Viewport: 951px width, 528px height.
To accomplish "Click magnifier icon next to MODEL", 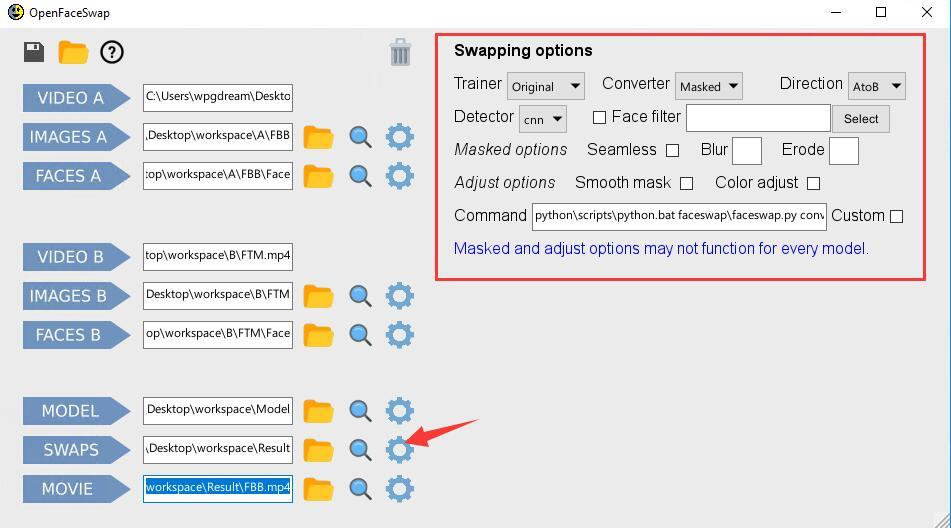I will [360, 411].
